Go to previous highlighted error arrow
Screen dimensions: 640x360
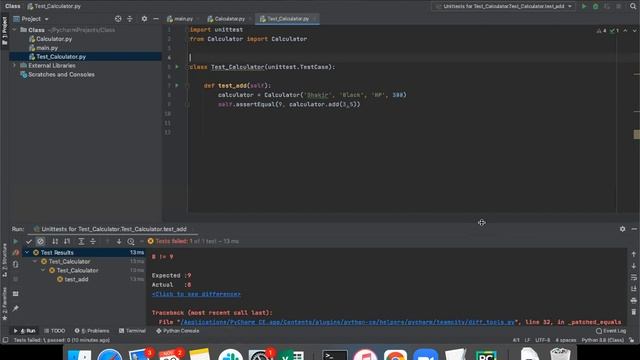(625, 31)
